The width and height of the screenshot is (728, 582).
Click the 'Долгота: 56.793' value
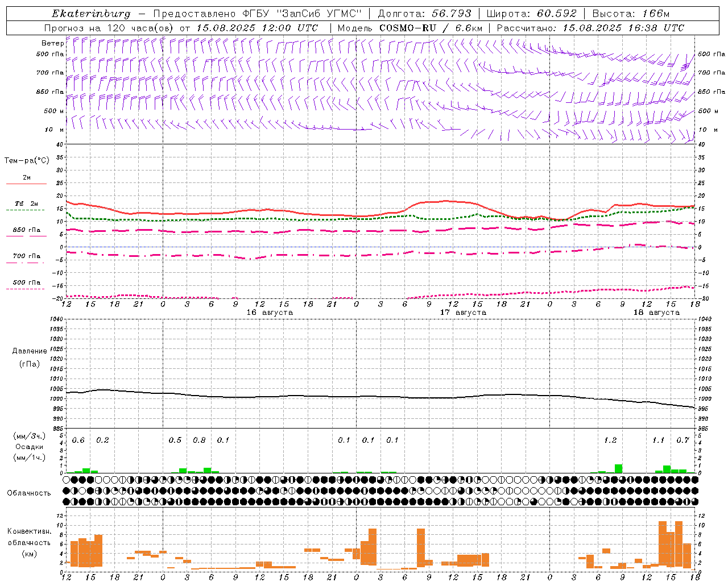pyautogui.click(x=425, y=14)
